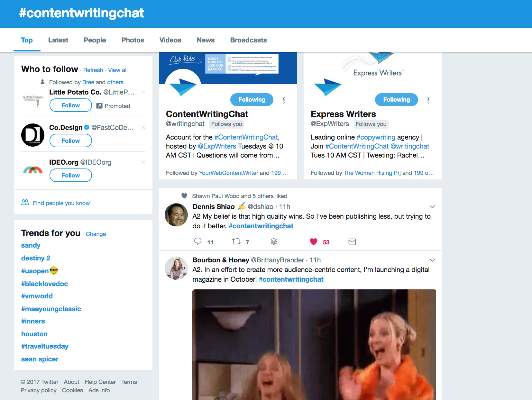532x400 pixels.
Task: Click the reply icon on Dennis Shiao's tweet
Action: pos(198,241)
